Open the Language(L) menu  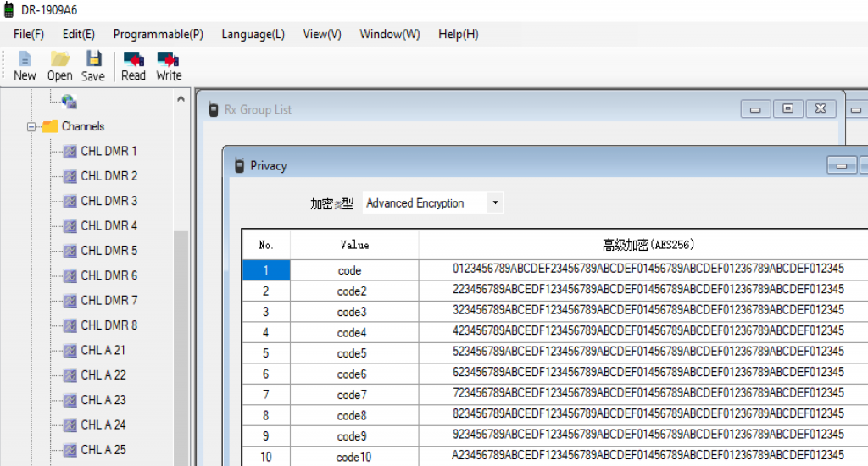(253, 34)
